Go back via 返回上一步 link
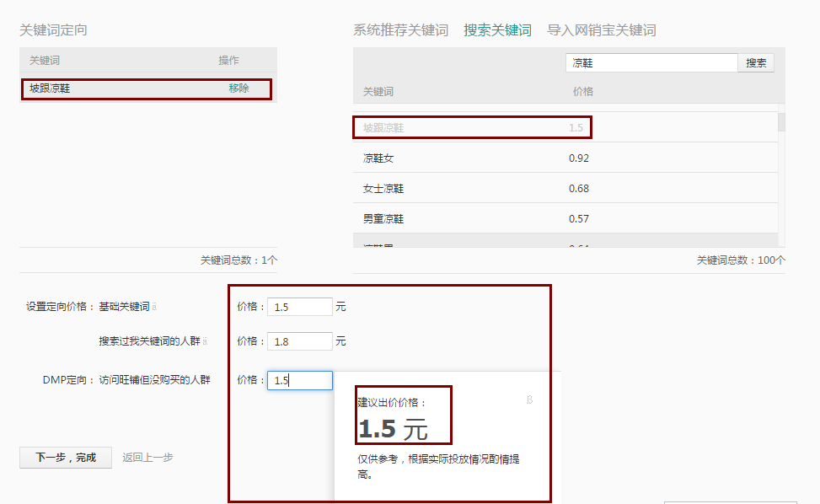Screen dimensions: 820x504 (x=147, y=458)
